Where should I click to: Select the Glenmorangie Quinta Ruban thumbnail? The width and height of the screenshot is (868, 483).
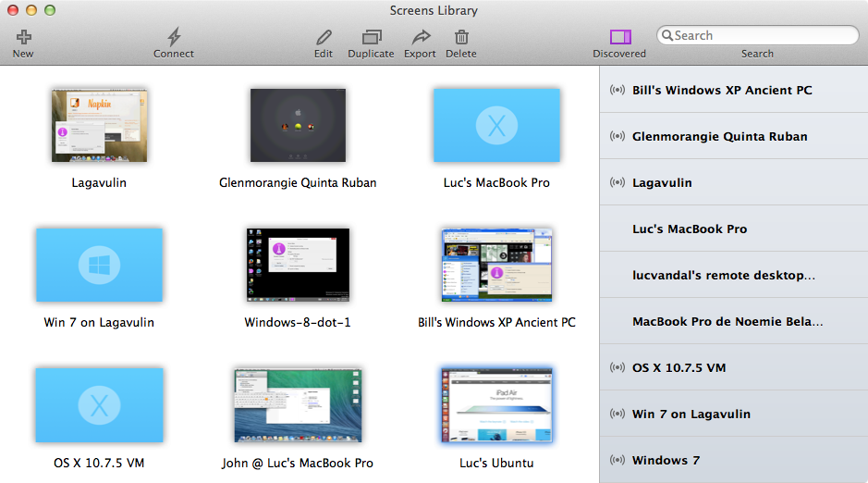298,125
